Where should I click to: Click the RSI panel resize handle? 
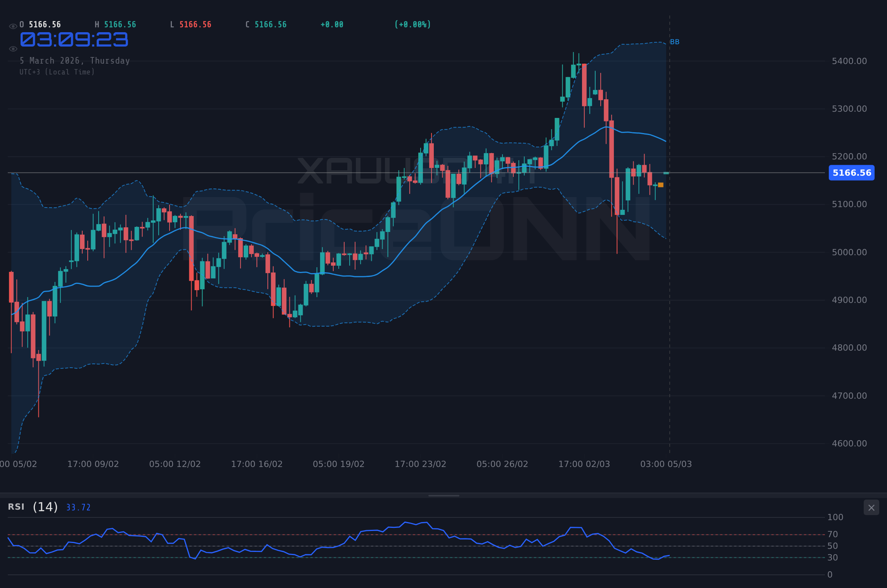tap(443, 495)
